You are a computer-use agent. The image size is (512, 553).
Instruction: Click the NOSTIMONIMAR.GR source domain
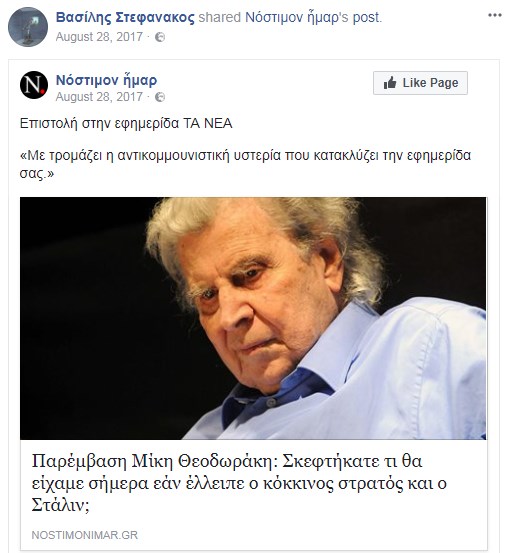pos(85,535)
